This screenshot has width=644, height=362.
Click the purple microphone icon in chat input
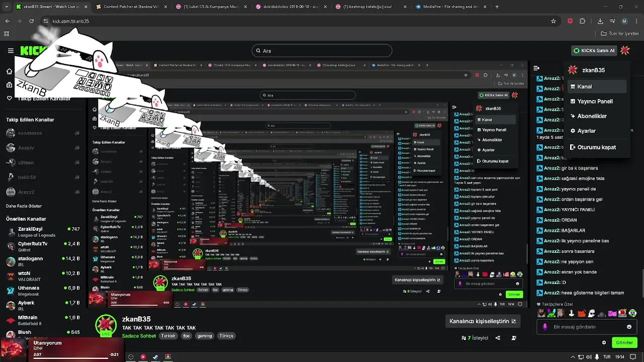tap(545, 327)
